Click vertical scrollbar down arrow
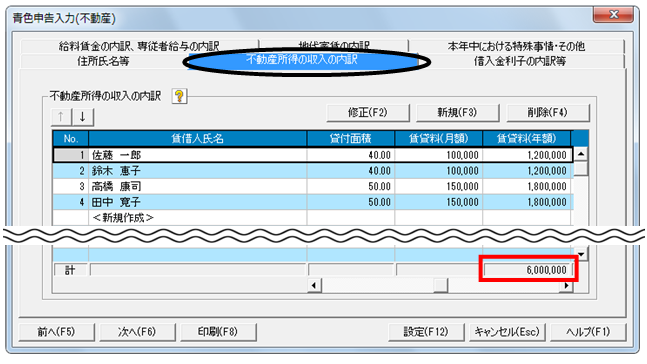The width and height of the screenshot is (647, 364). (581, 254)
